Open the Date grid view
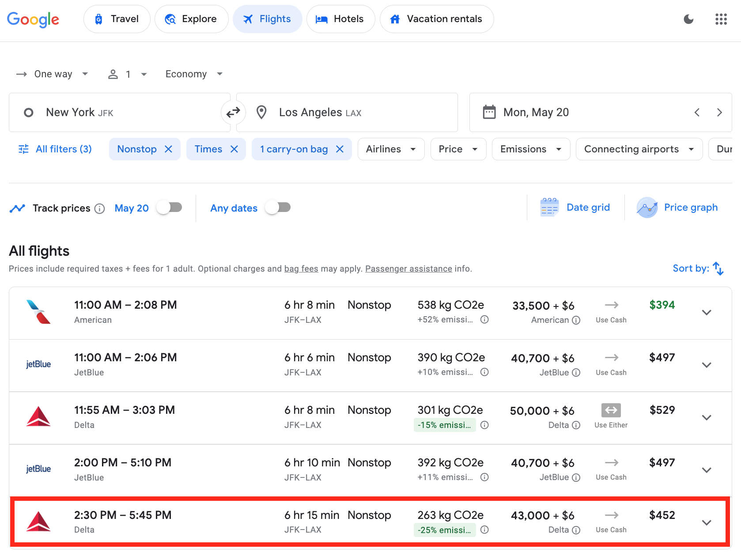The image size is (741, 560). pyautogui.click(x=575, y=208)
